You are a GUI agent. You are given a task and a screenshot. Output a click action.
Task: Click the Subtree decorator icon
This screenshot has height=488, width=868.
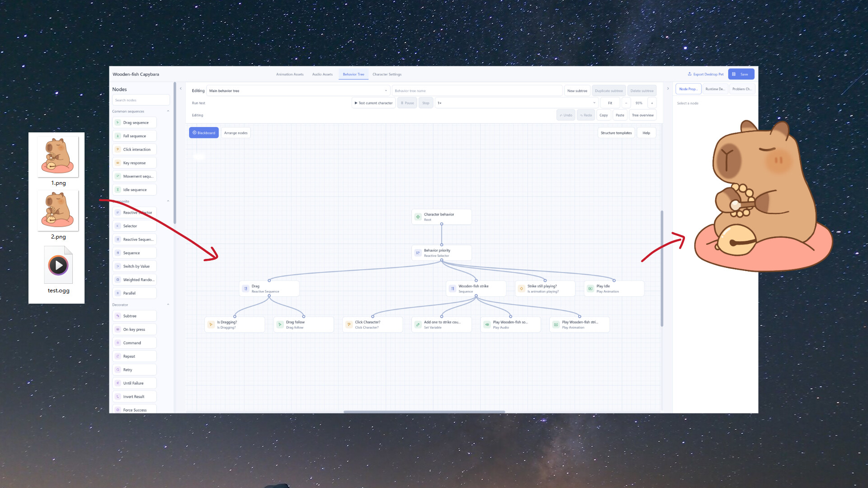(x=118, y=316)
